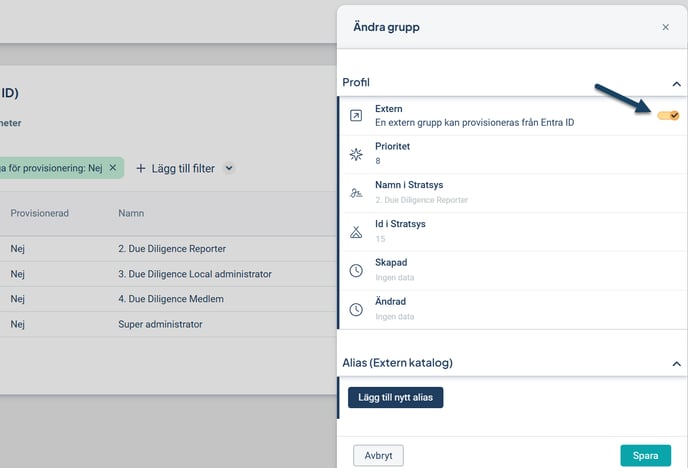Image resolution: width=688 pixels, height=468 pixels.
Task: Open the filter dropdown arrow
Action: coord(229,168)
